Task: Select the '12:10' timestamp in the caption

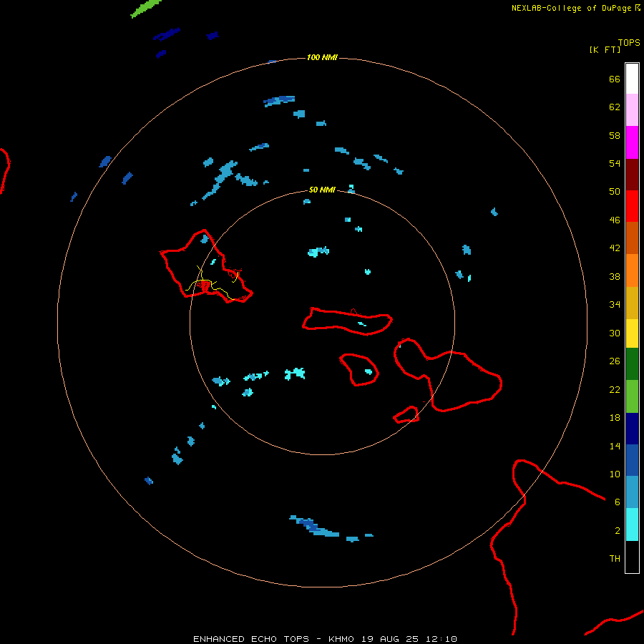Action: pos(441,639)
